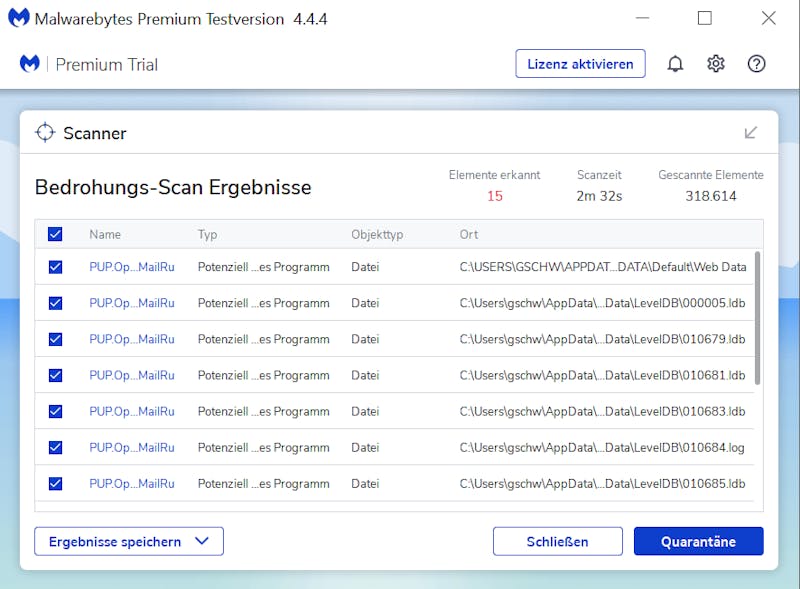
Task: Minimize the Malwarebytes window
Action: 642,18
